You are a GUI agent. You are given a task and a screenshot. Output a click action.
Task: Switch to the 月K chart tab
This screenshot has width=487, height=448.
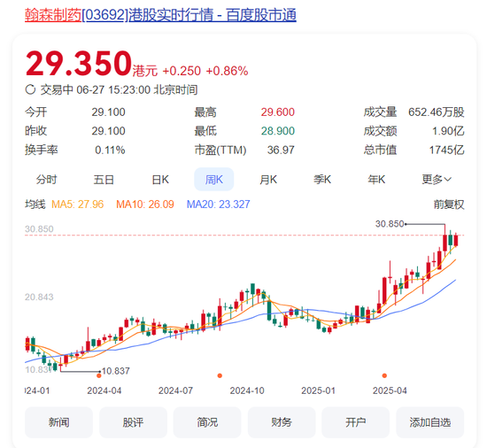(x=268, y=179)
